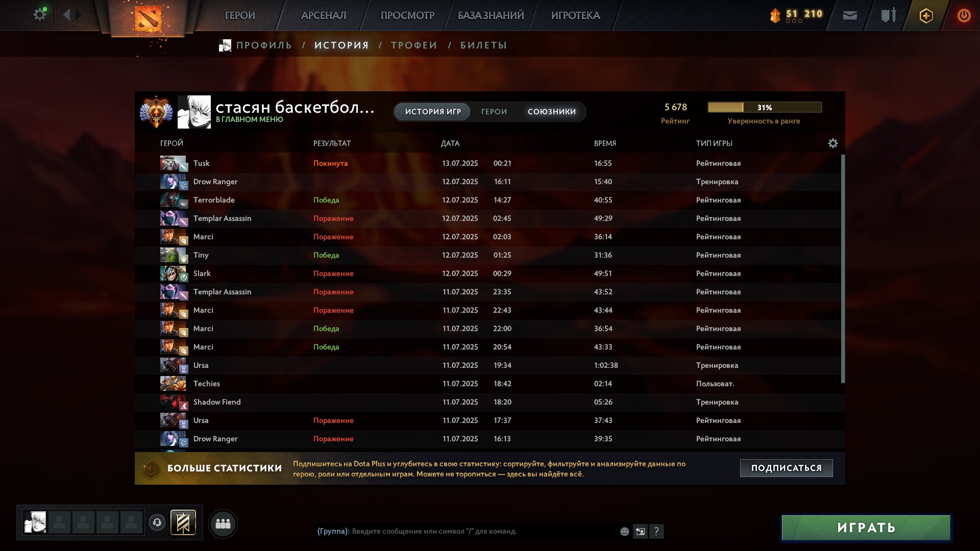Click the party chat message input field
Viewport: 980px width, 551px height.
tap(482, 531)
